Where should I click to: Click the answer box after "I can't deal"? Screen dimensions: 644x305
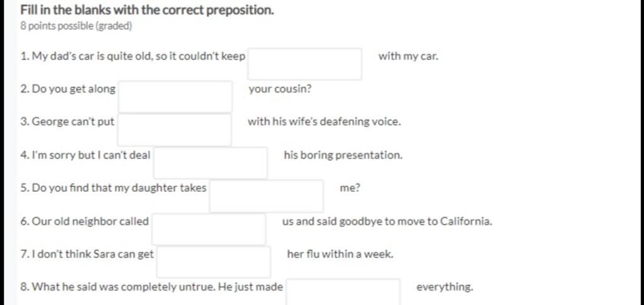point(210,163)
